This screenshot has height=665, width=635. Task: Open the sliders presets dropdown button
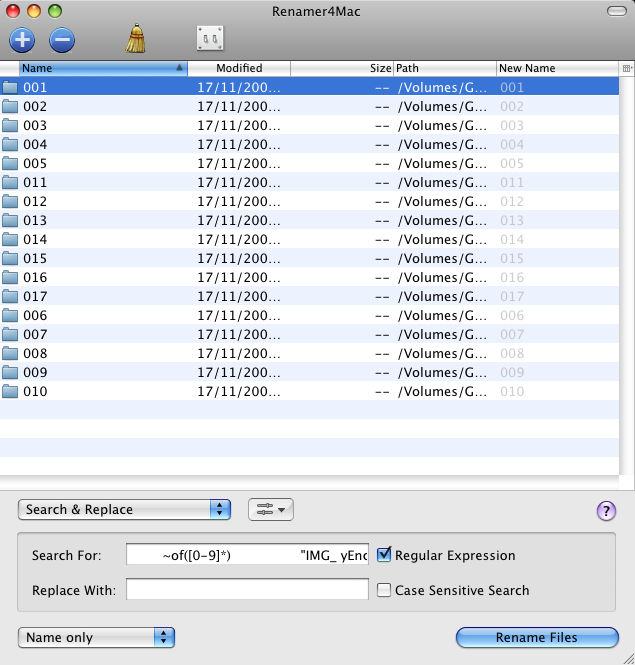click(271, 509)
